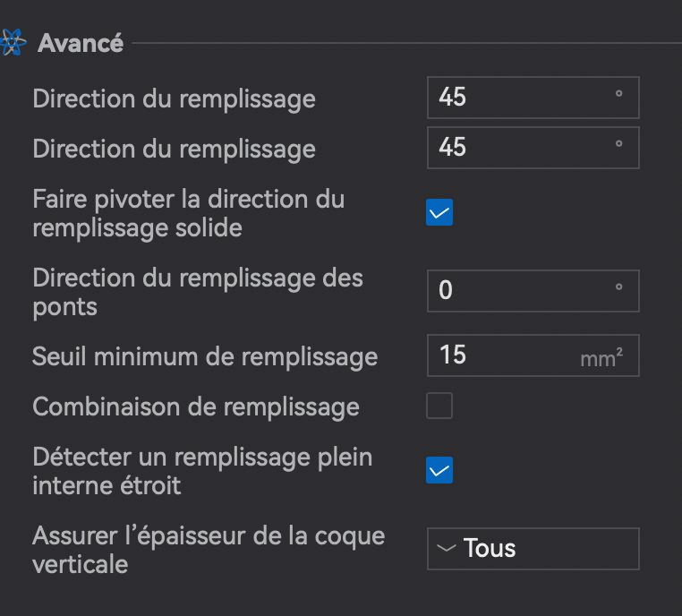Click the Direction du remplissage des ponts label
Viewport: 682px width, 616px height.
pos(198,292)
